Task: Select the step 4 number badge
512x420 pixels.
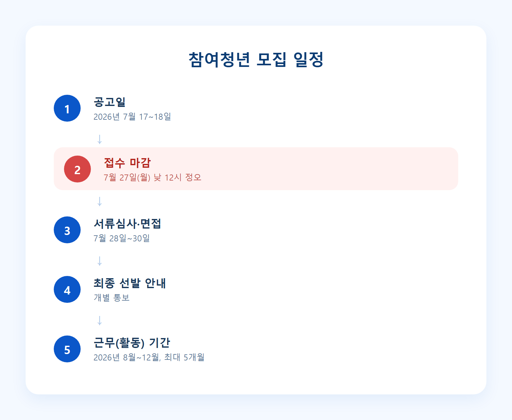Action: pyautogui.click(x=67, y=289)
